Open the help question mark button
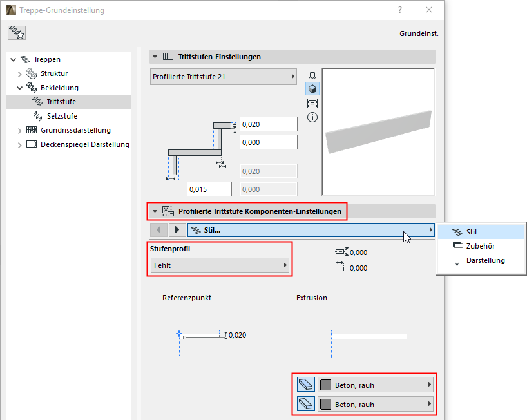The height and width of the screenshot is (420, 527). [400, 10]
